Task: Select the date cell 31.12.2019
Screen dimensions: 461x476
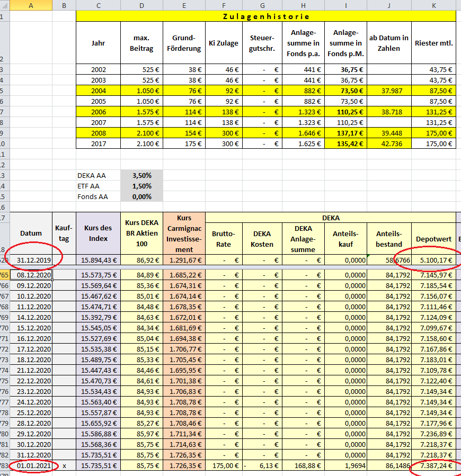Action: point(31,260)
